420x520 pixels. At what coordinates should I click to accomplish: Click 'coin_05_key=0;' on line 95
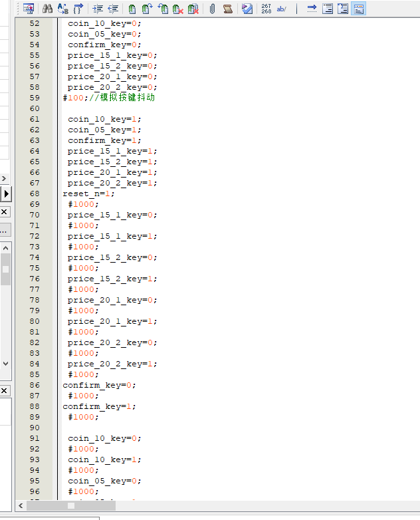(x=104, y=481)
